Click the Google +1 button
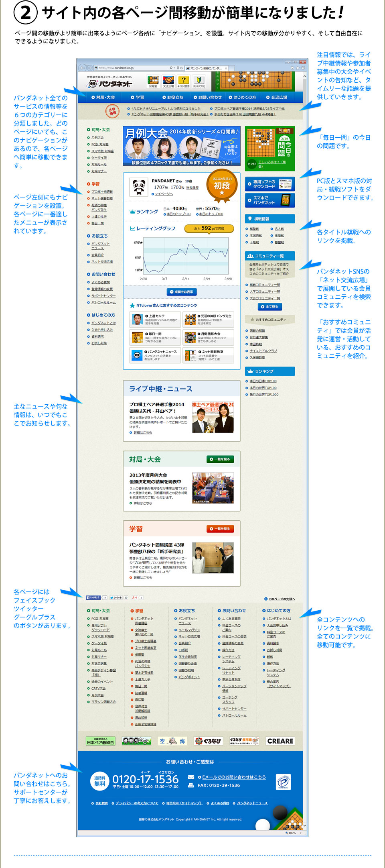Screen dimensions: 385x868 (134, 597)
